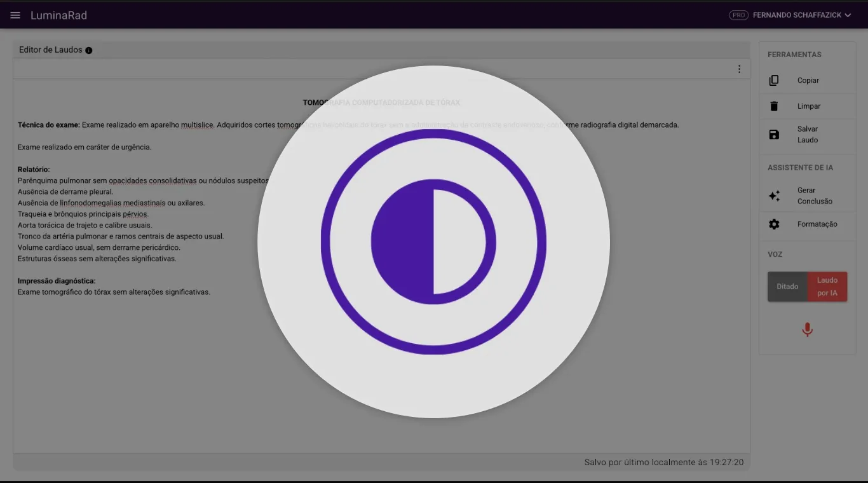This screenshot has height=483, width=868.
Task: Click the 'Estruturas ósseas sem alterações significativas.' line
Action: (97, 259)
